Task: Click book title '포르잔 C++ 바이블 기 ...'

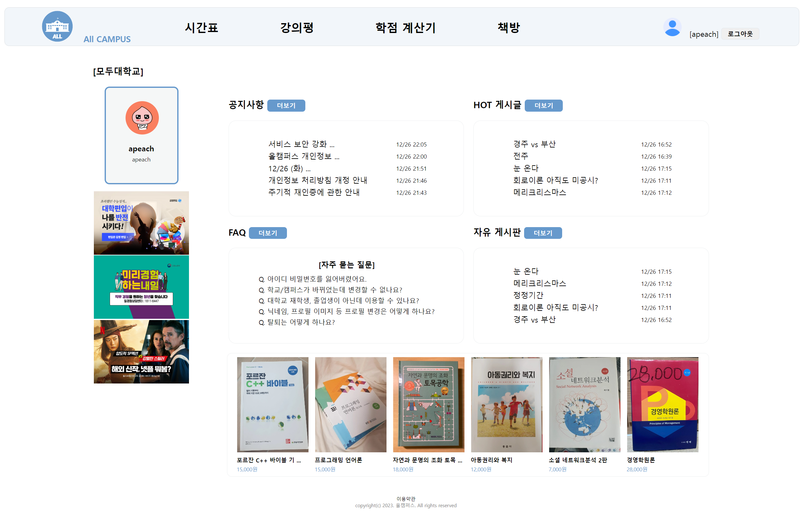Action: 269,460
